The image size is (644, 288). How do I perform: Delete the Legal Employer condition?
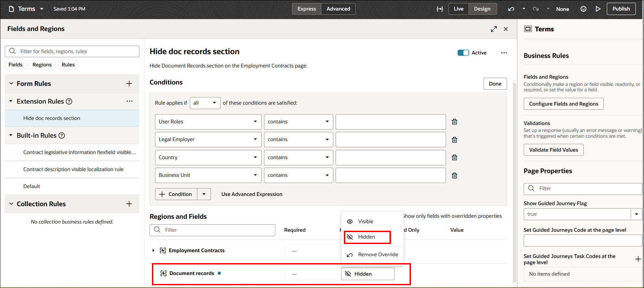[455, 140]
